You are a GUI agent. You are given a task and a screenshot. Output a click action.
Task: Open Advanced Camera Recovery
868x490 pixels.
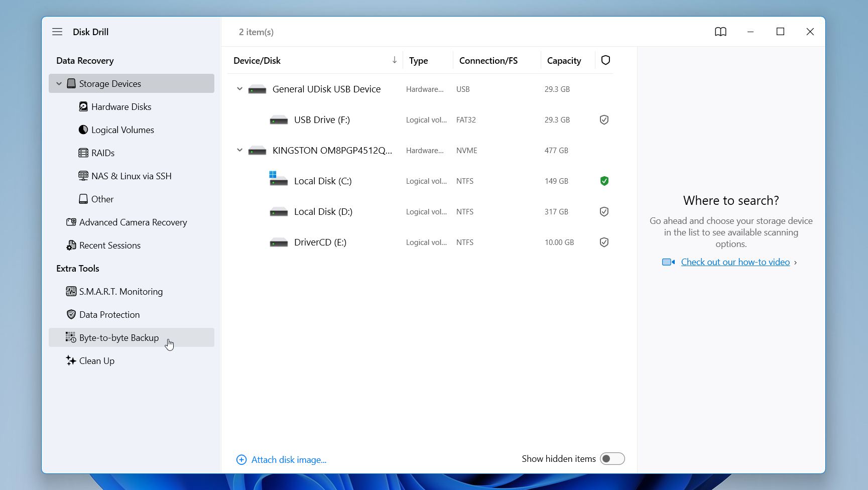(x=133, y=222)
